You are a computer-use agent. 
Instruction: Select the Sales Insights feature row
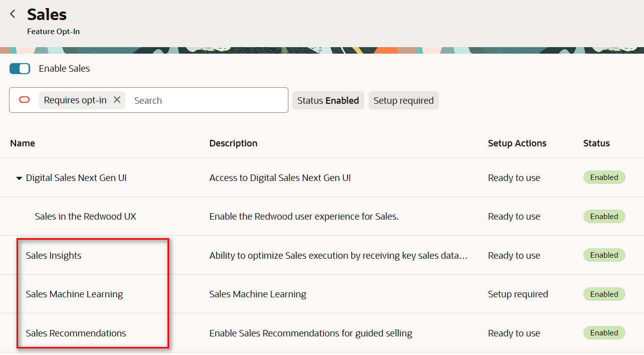tap(54, 256)
